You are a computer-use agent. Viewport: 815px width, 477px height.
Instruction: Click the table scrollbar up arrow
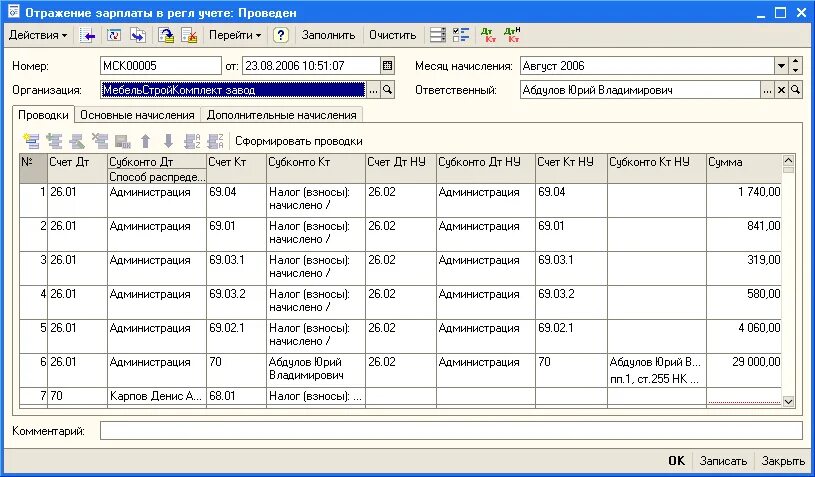click(788, 161)
